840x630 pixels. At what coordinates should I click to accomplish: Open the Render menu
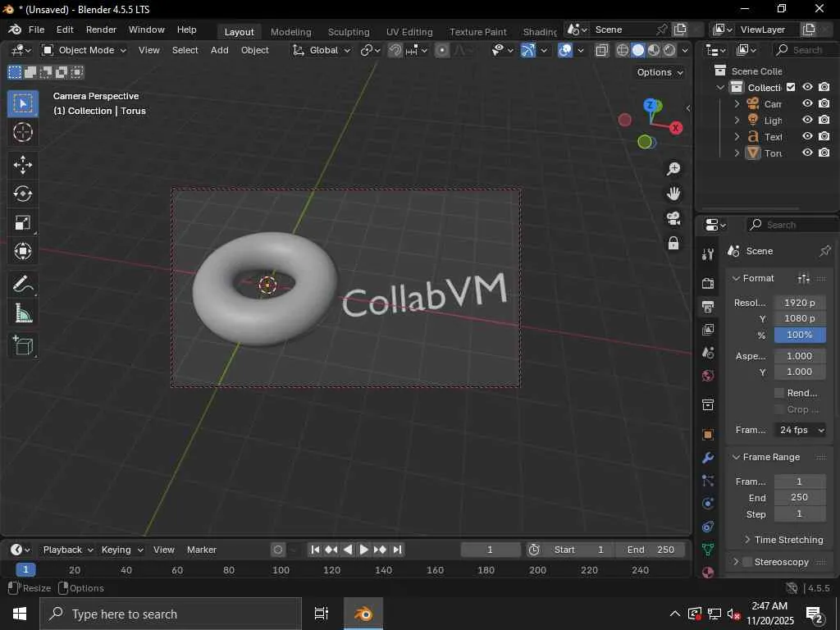101,30
